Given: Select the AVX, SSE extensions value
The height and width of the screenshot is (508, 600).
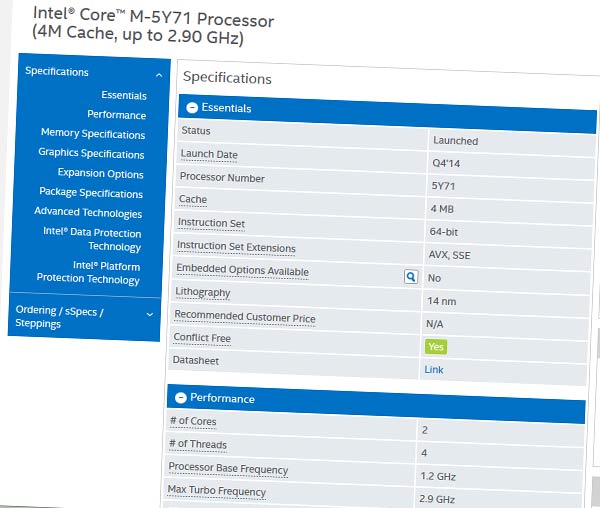Looking at the screenshot, I should [450, 255].
